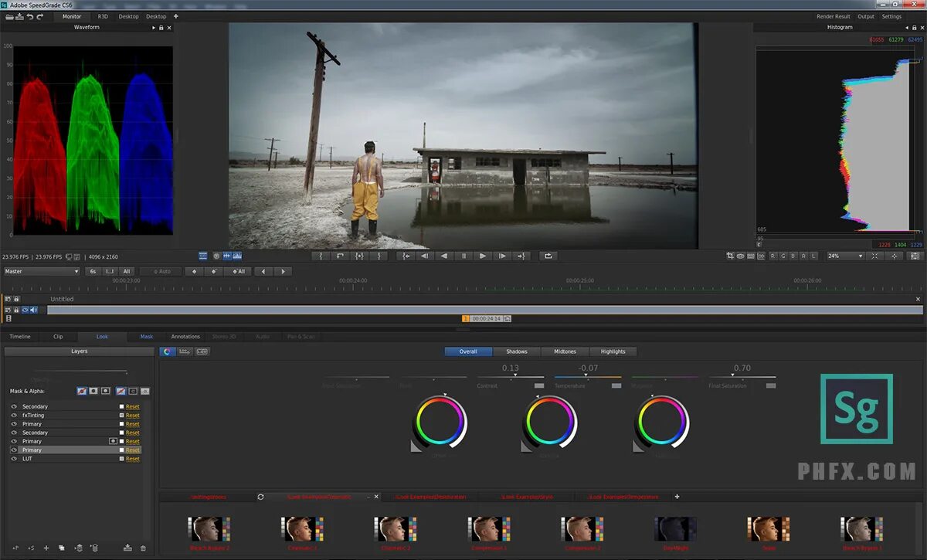Select the Bleach Bypass 2 look thumbnail
927x560 pixels.
pos(209,529)
